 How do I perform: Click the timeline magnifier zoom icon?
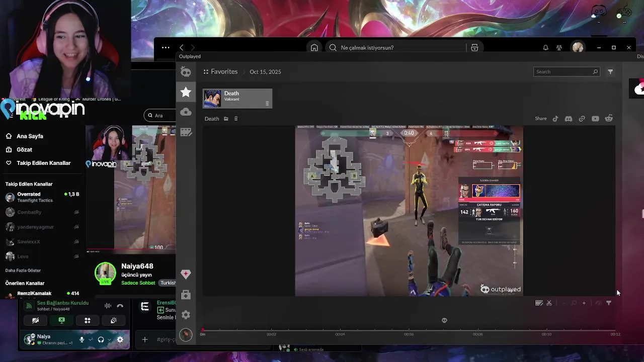point(574,303)
